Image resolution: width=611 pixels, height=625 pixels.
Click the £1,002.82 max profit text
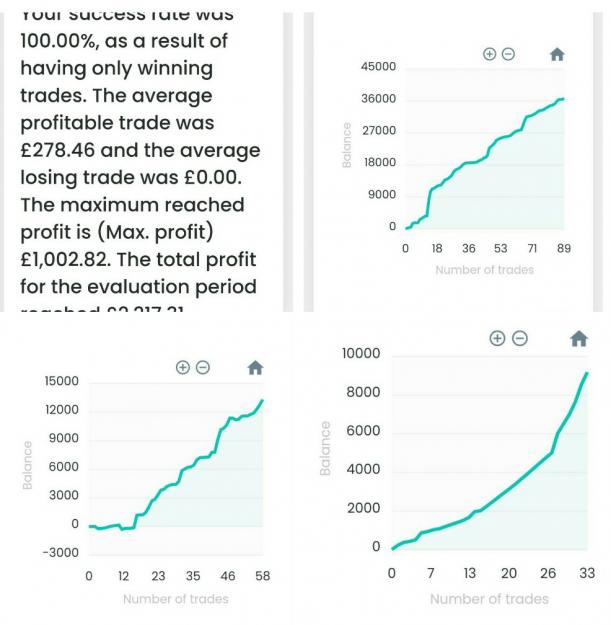tap(65, 259)
